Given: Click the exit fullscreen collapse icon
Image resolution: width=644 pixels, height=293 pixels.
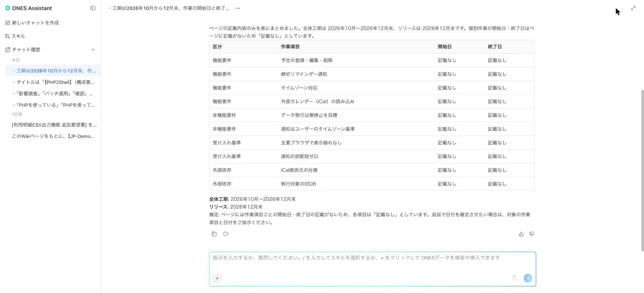Looking at the screenshot, I should tap(633, 8).
